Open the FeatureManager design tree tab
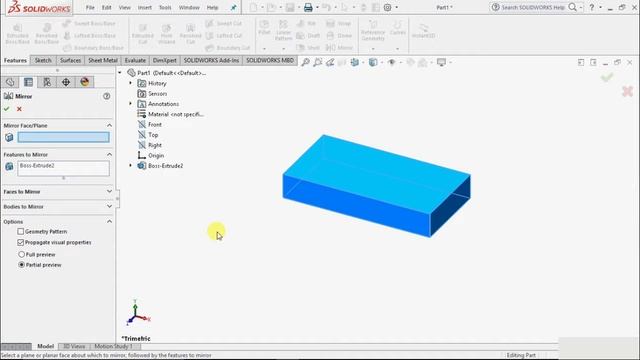The width and height of the screenshot is (640, 360). (10, 82)
